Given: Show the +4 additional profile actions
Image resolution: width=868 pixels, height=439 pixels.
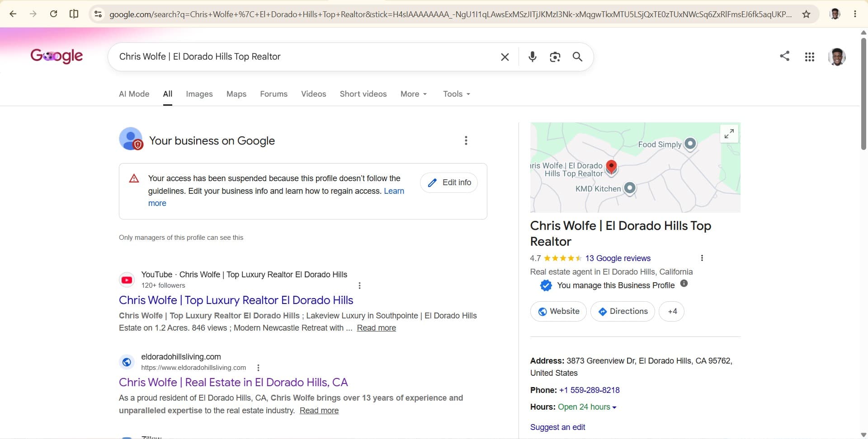Looking at the screenshot, I should click(672, 312).
